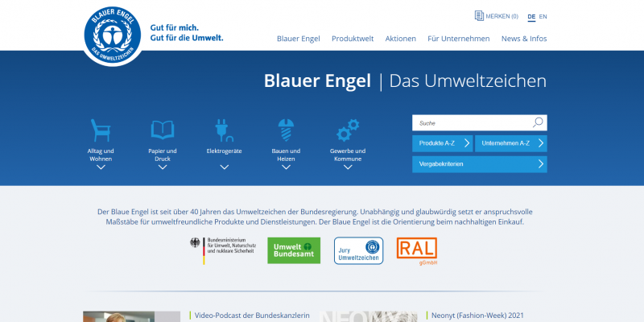Click the Bundesministerium für Umwelt logo
Image resolution: width=644 pixels, height=322 pixels.
(224, 250)
